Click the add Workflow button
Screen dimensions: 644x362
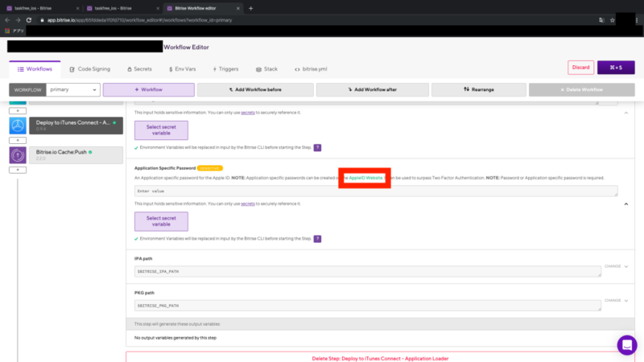149,89
